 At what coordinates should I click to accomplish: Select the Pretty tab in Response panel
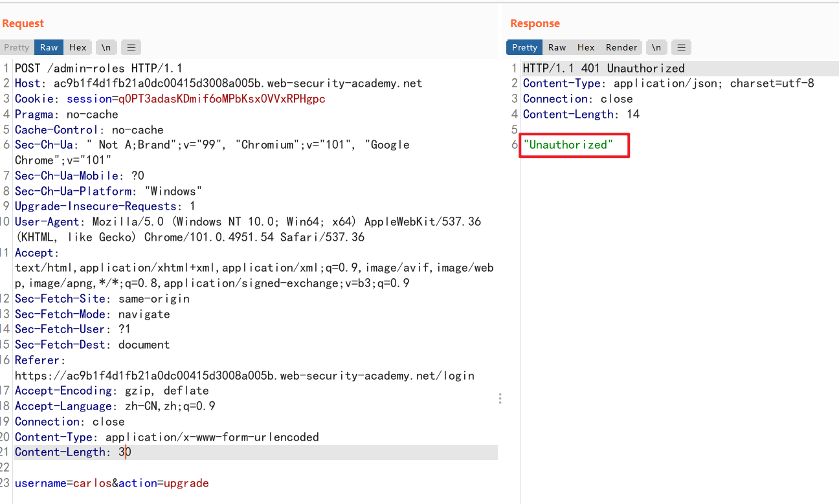coord(524,47)
